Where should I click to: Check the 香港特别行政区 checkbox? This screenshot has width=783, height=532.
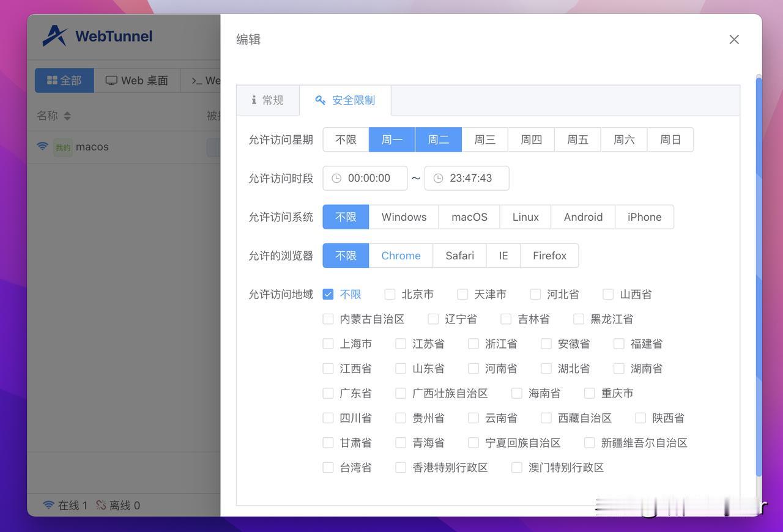click(400, 466)
